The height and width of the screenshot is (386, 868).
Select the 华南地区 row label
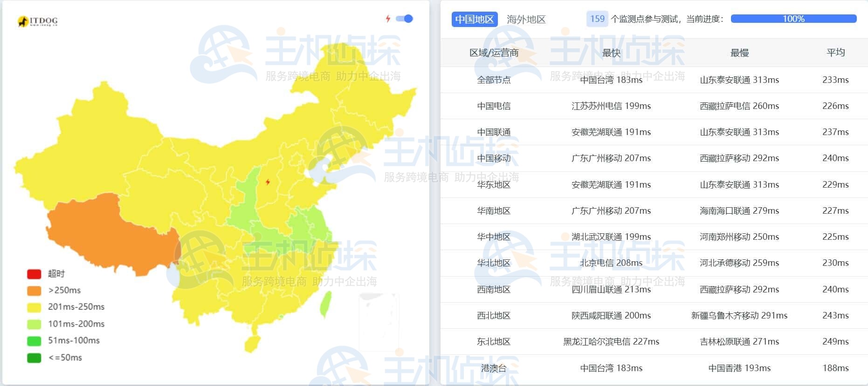[494, 210]
